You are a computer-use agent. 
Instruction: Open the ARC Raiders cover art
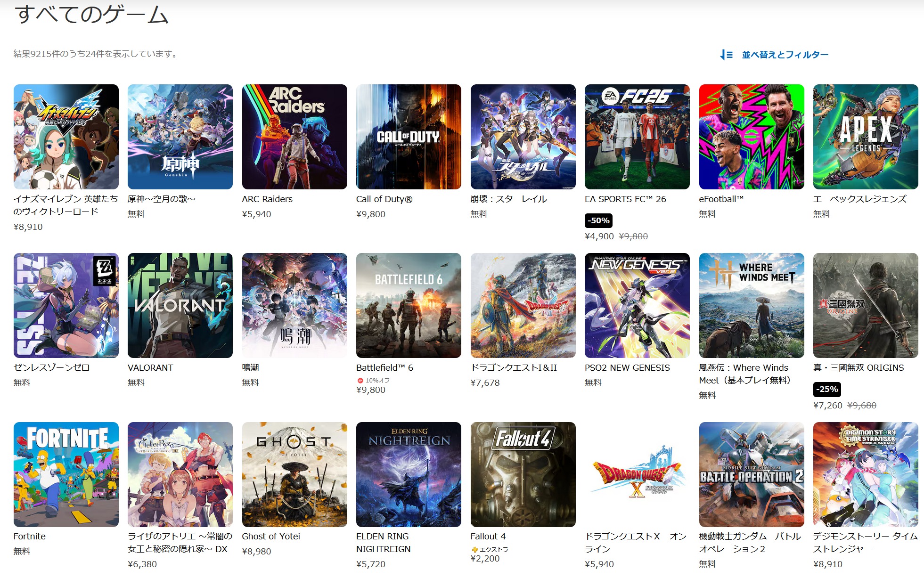[x=294, y=137]
